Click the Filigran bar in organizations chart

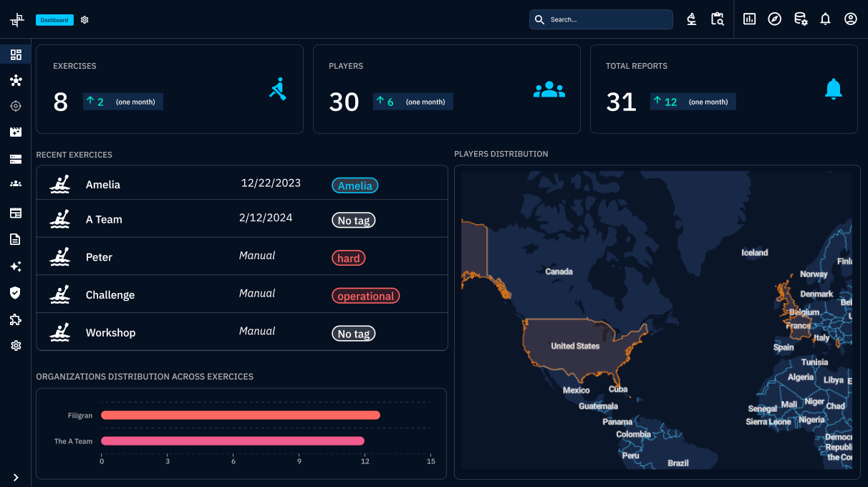click(240, 415)
